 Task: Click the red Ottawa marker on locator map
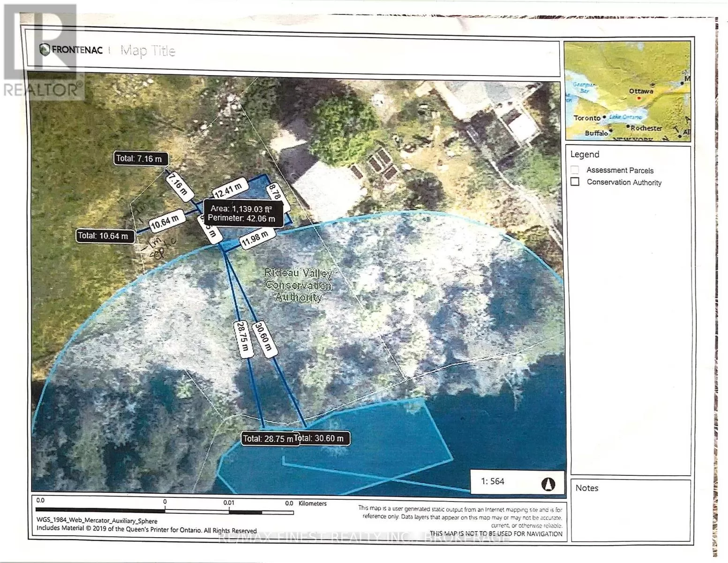point(638,99)
